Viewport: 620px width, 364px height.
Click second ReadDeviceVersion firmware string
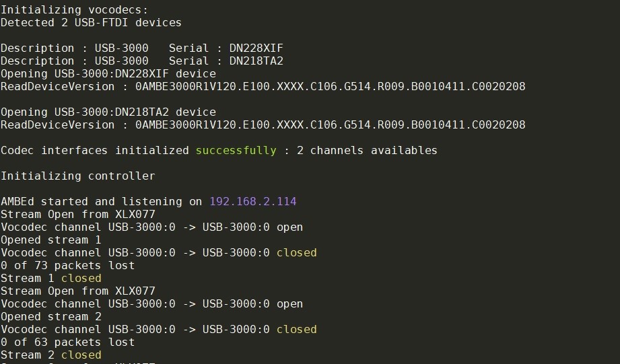(x=331, y=125)
